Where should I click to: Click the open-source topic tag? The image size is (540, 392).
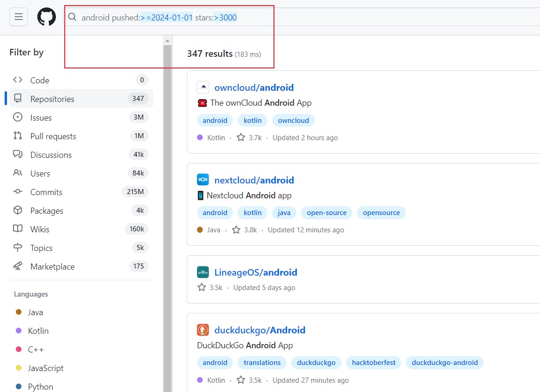click(x=327, y=213)
